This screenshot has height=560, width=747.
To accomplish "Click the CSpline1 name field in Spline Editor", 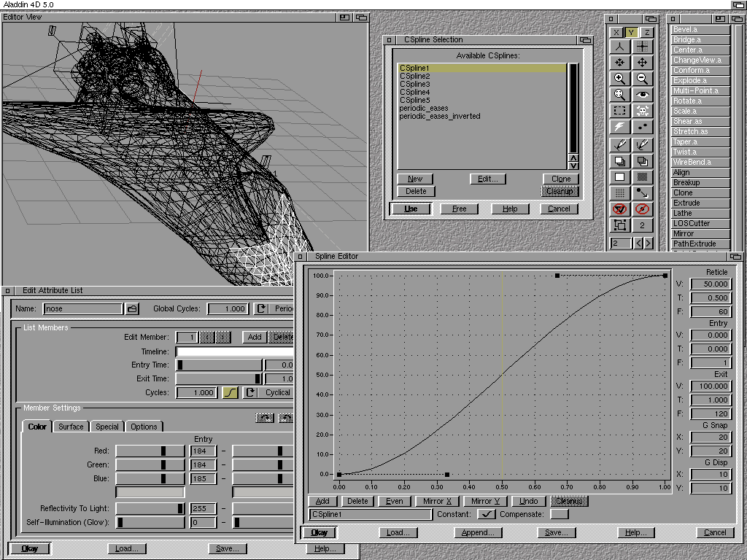I will 370,514.
